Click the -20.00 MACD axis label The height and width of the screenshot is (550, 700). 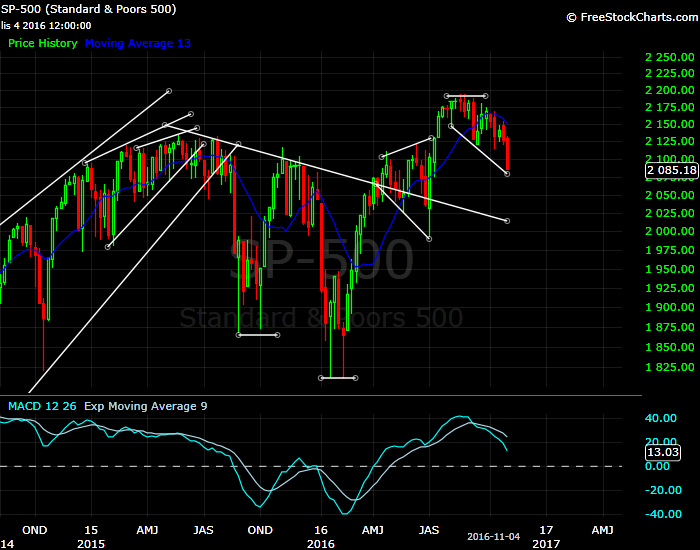[x=663, y=490]
